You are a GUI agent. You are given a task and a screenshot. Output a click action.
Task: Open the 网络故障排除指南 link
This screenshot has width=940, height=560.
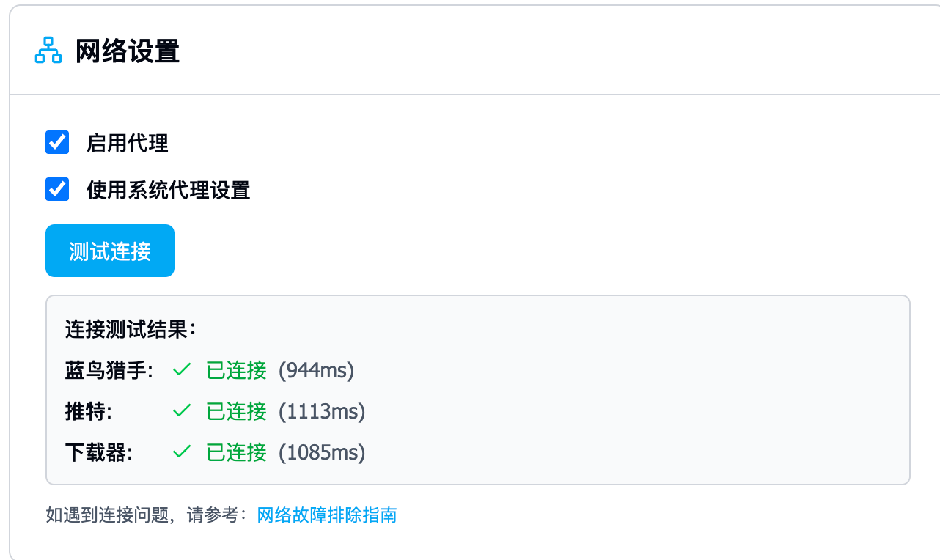tap(327, 515)
